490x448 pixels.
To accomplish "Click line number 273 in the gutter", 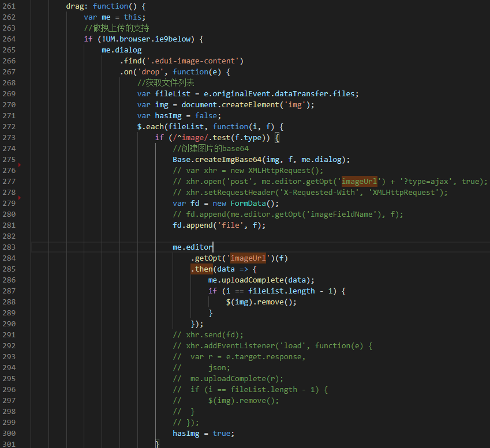I will (x=9, y=138).
